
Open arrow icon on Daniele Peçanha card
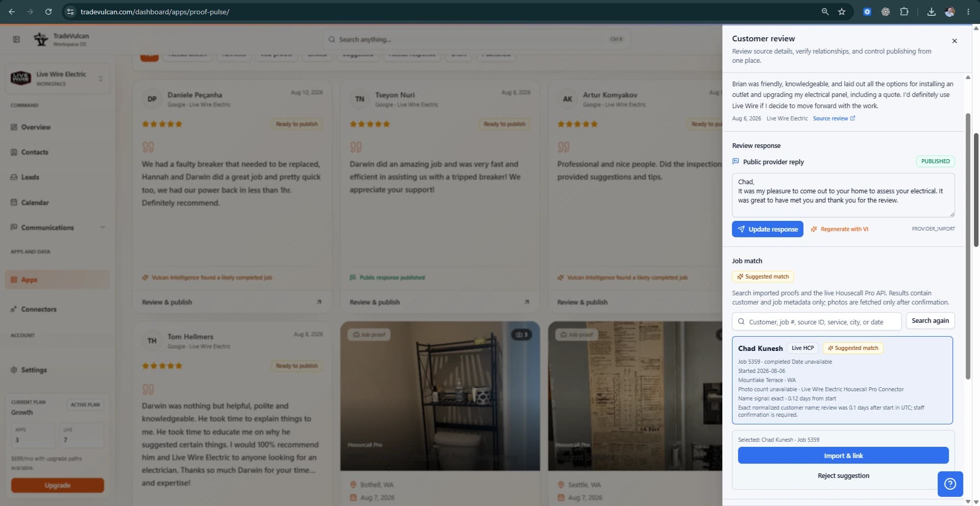(x=319, y=302)
